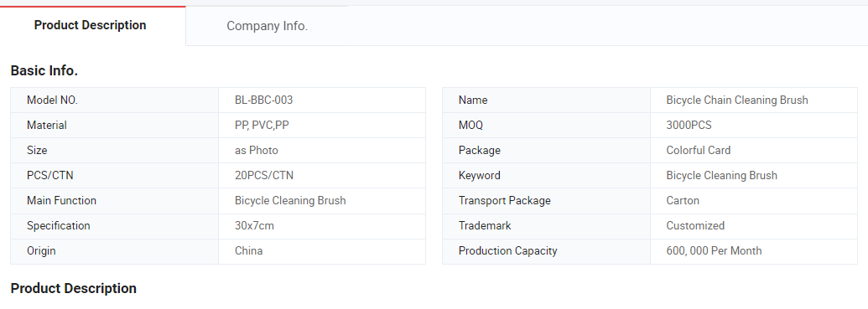Click the Production Capacity label
Viewport: 868px width, 309px height.
[x=507, y=251]
